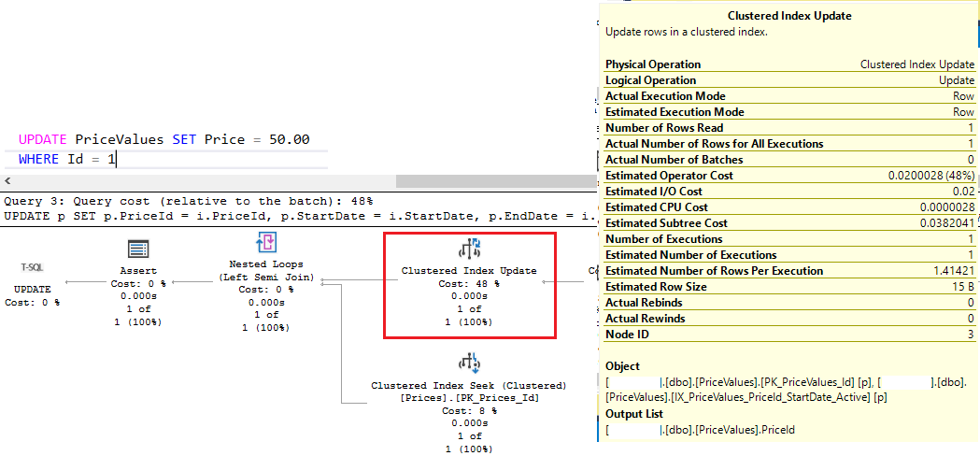
Task: Click 'Update rows in a clustered index.' description
Action: tap(687, 32)
